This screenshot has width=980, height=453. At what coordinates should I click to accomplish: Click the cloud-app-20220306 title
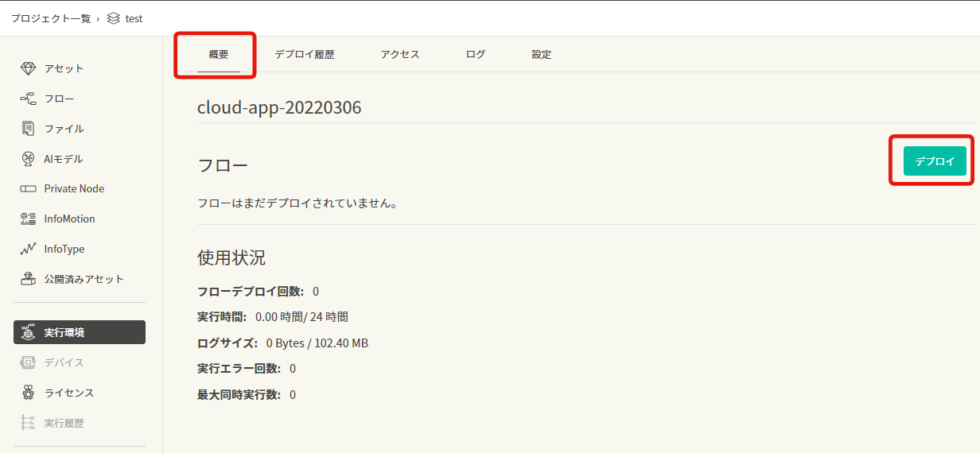coord(279,107)
